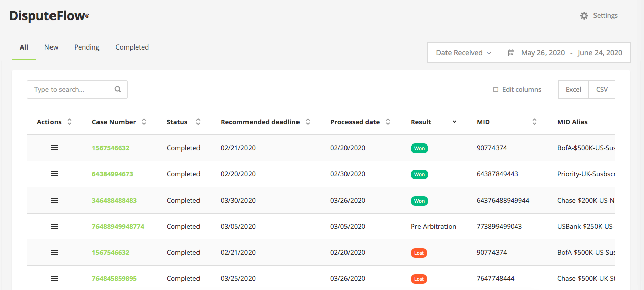Export the table with the Excel button
This screenshot has height=290, width=644.
coord(573,89)
